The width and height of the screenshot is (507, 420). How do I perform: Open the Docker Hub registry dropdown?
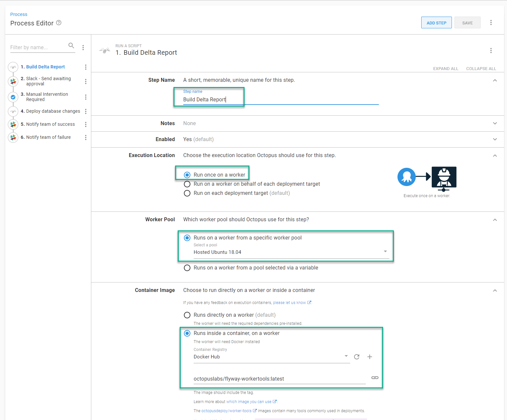coord(345,356)
